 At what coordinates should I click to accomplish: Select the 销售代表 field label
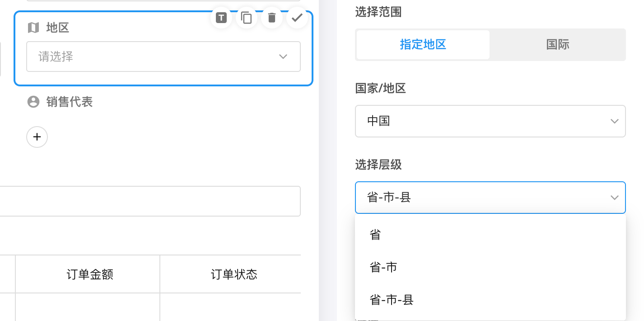click(70, 102)
